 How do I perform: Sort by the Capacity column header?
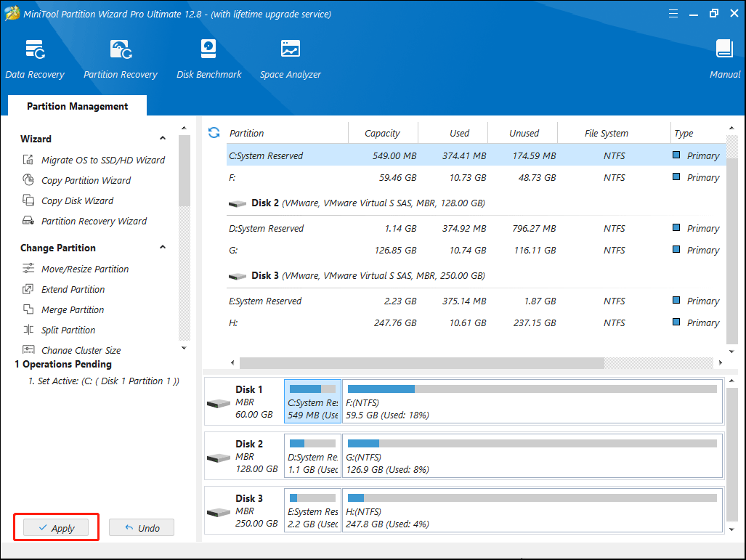click(x=384, y=133)
